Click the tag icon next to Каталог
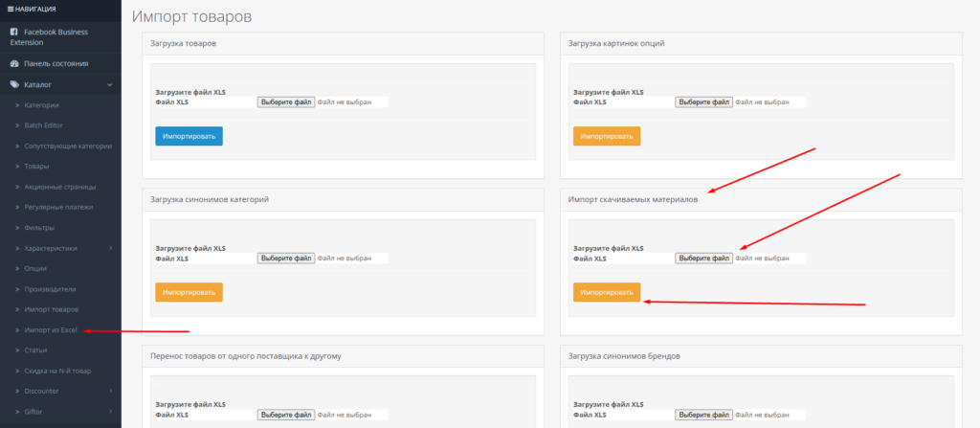 click(14, 84)
